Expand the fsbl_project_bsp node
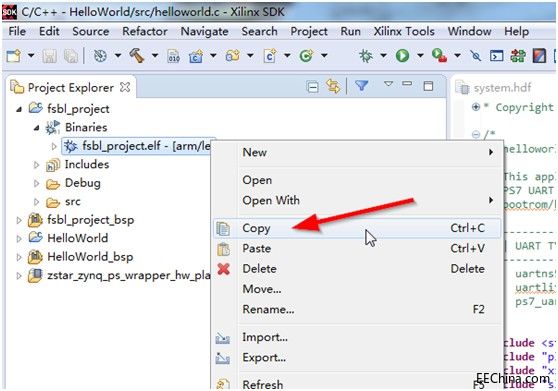 pyautogui.click(x=19, y=220)
